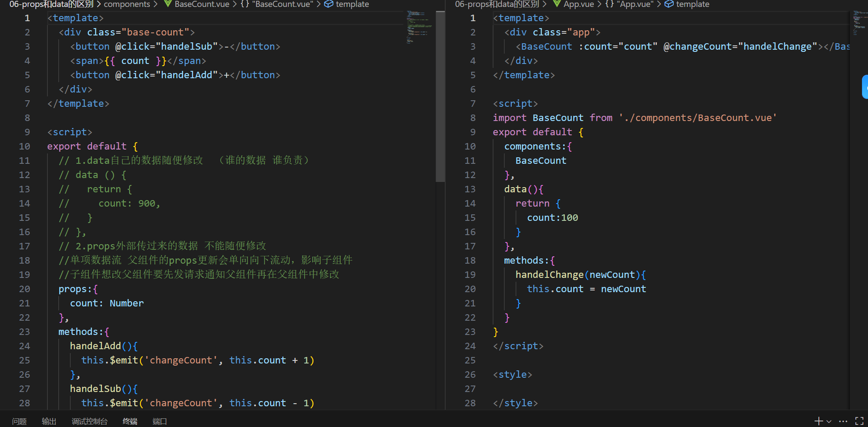Click 'handelAdd(){' method definition
Image resolution: width=868 pixels, height=427 pixels.
pyautogui.click(x=104, y=346)
